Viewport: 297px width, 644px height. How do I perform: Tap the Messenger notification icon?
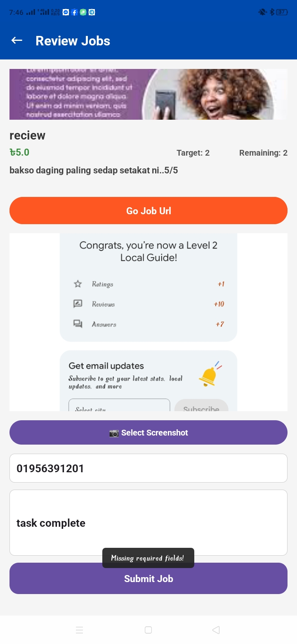point(66,12)
